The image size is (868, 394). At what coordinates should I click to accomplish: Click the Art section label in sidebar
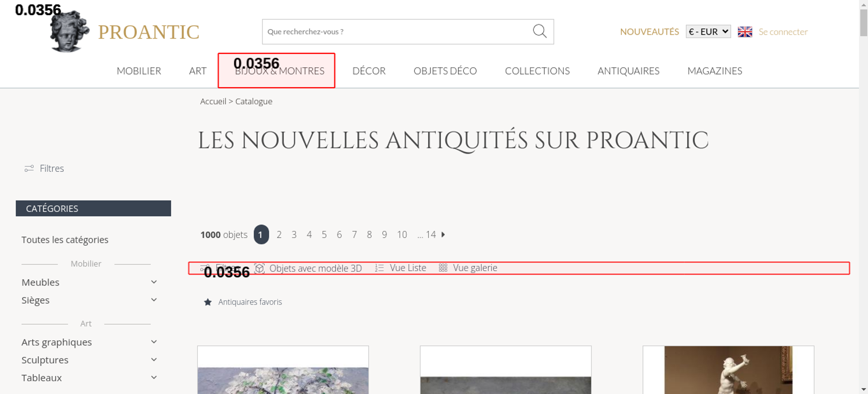(x=86, y=323)
